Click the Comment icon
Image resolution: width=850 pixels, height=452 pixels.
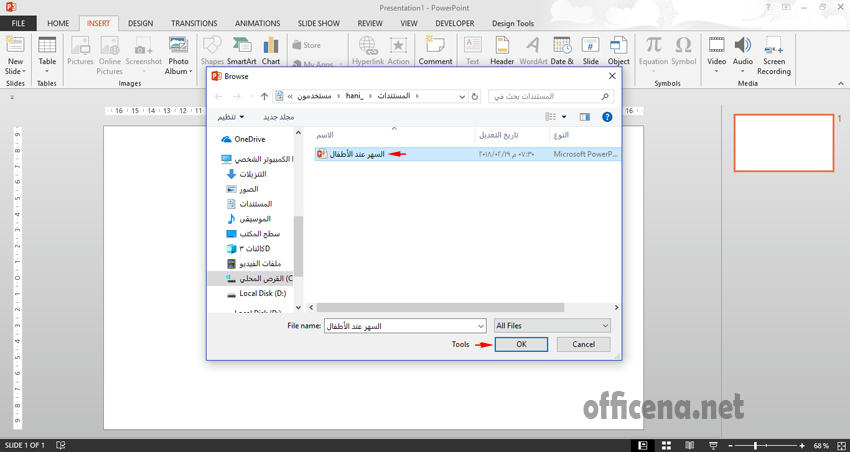click(435, 46)
